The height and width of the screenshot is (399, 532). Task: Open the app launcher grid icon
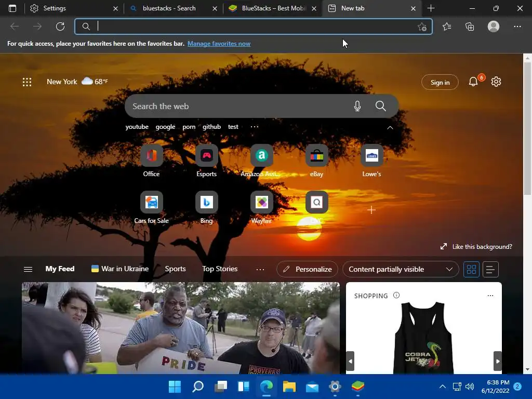tap(27, 82)
